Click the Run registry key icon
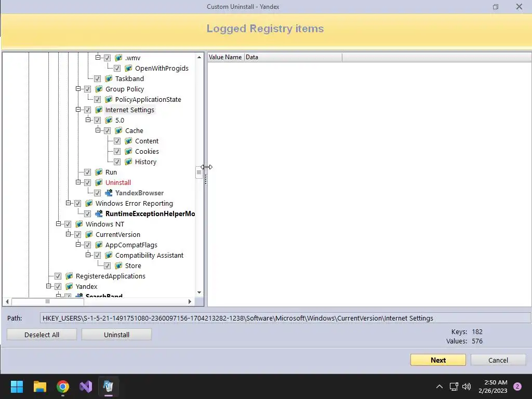 (x=99, y=172)
